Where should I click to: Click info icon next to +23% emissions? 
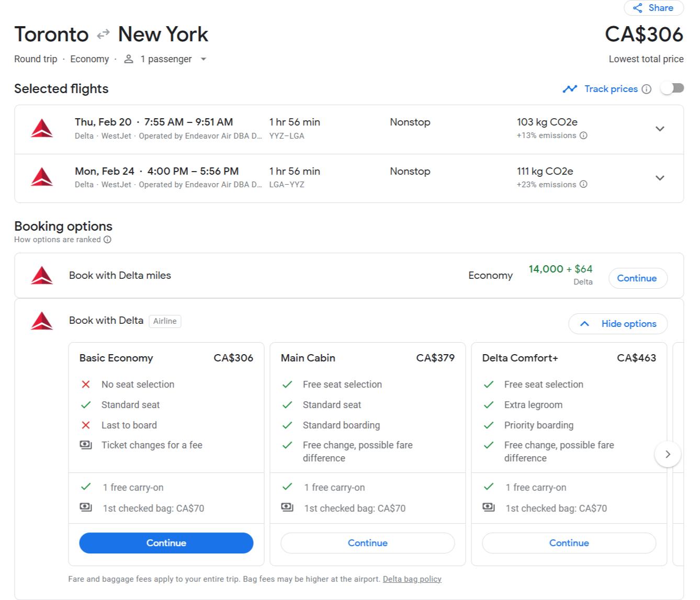pos(583,184)
